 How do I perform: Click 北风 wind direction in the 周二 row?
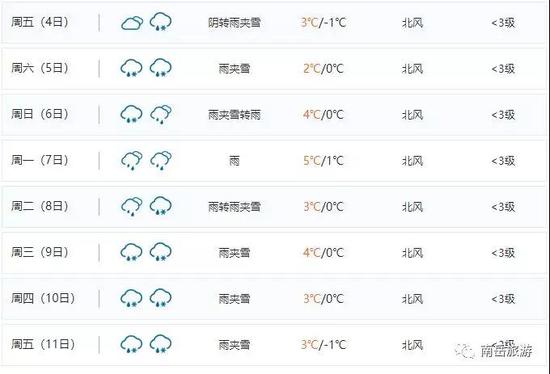[412, 207]
